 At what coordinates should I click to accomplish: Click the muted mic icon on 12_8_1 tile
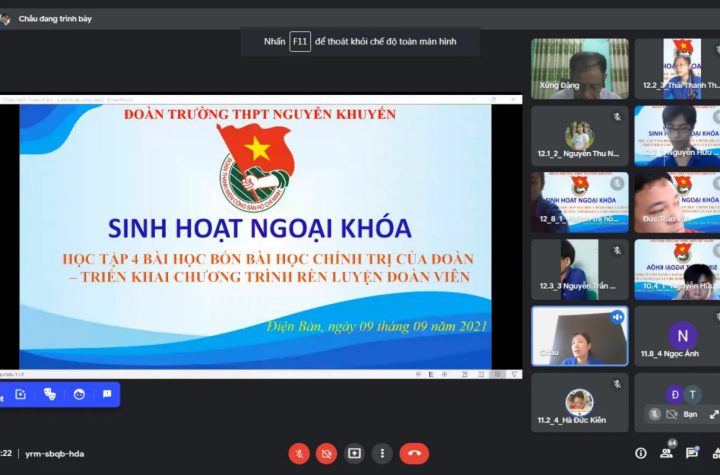click(x=617, y=184)
